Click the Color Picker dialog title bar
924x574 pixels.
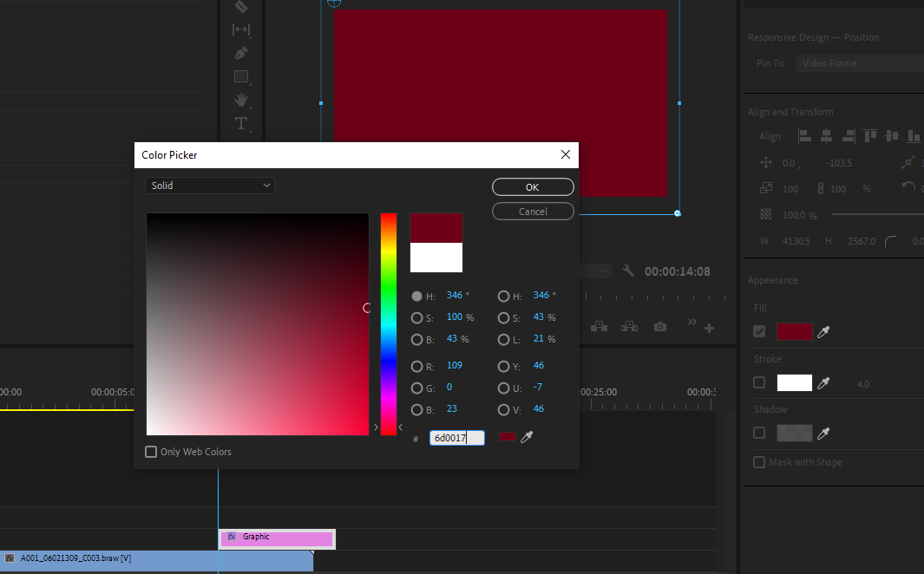point(347,155)
